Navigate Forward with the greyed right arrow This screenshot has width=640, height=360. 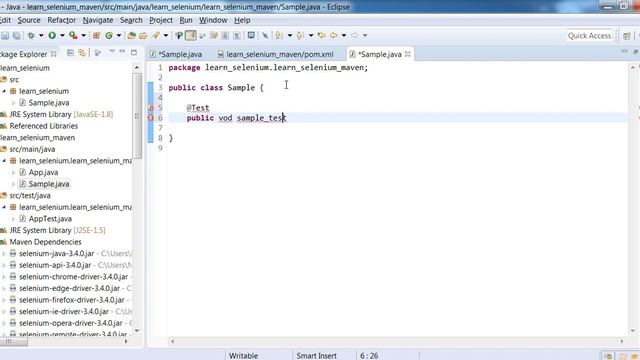354,36
